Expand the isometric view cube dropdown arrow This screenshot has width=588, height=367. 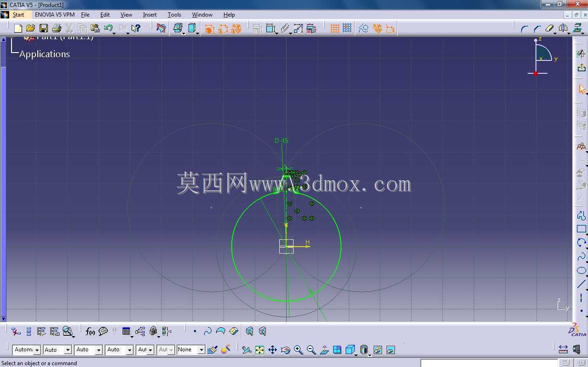(x=356, y=355)
